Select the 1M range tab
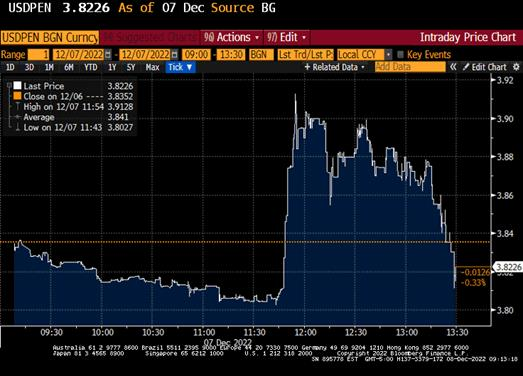 click(49, 67)
